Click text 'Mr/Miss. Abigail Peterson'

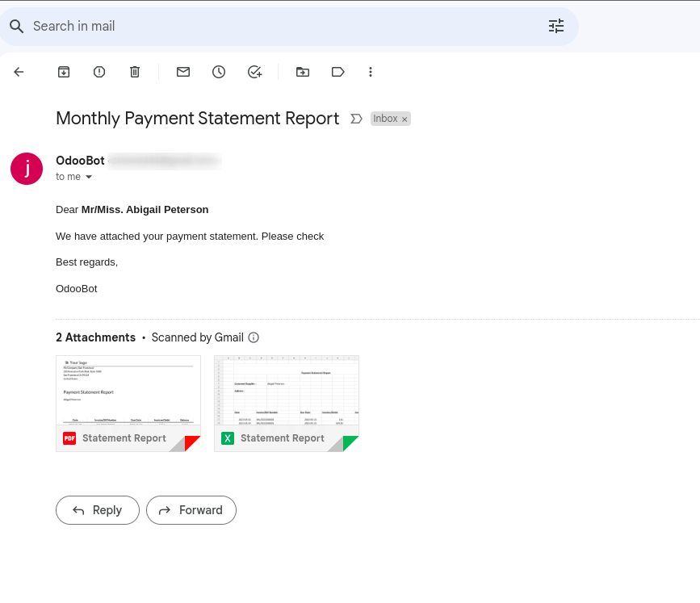145,210
